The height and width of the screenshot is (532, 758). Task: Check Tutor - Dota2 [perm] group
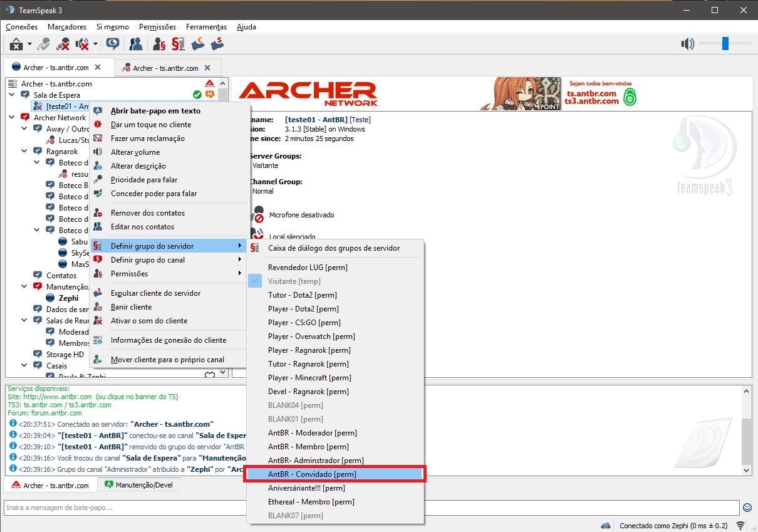point(335,295)
